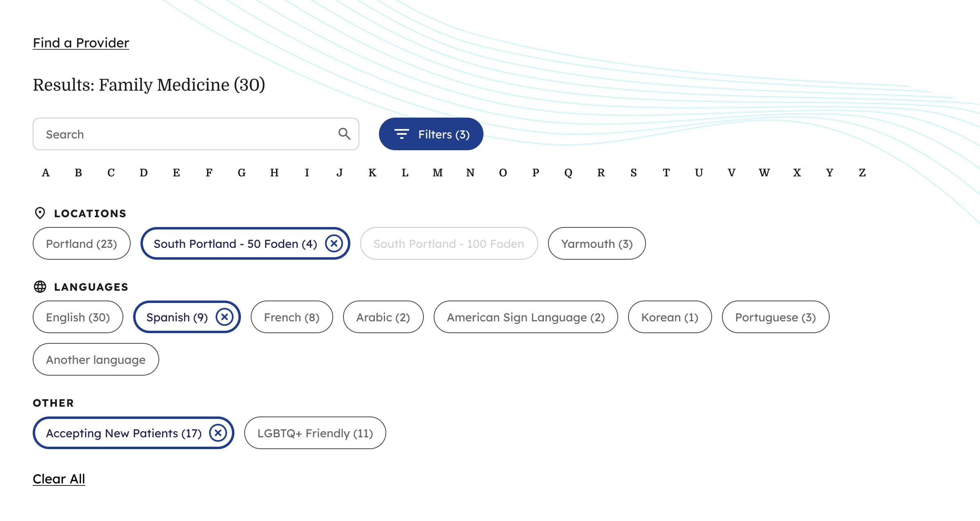Viewport: 980px width, 521px height.
Task: Filter providers by letter S
Action: pos(633,173)
